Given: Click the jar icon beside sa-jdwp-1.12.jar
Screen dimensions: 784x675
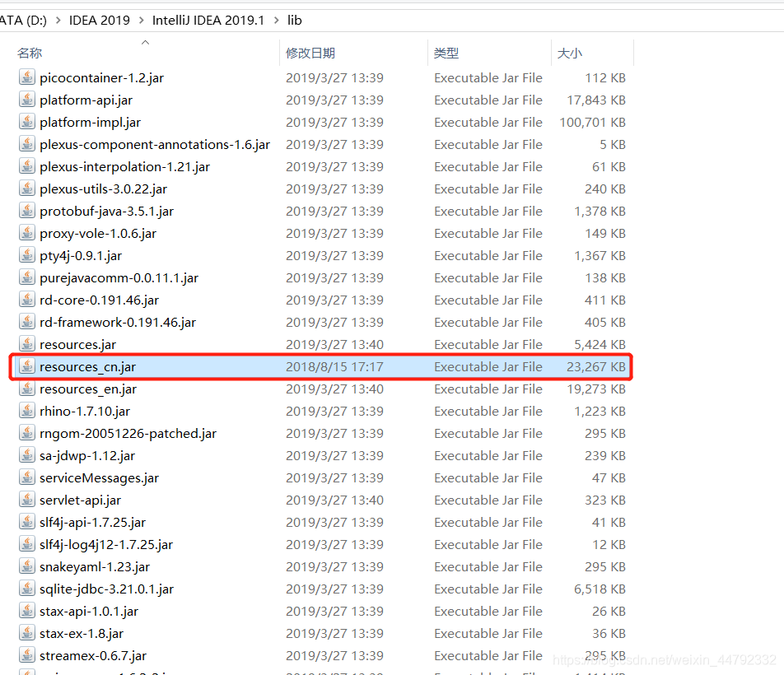Looking at the screenshot, I should [27, 456].
